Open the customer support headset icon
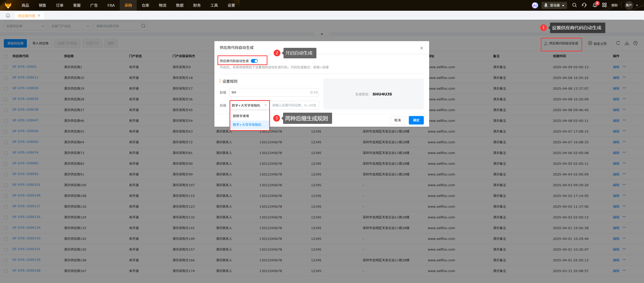 point(584,5)
